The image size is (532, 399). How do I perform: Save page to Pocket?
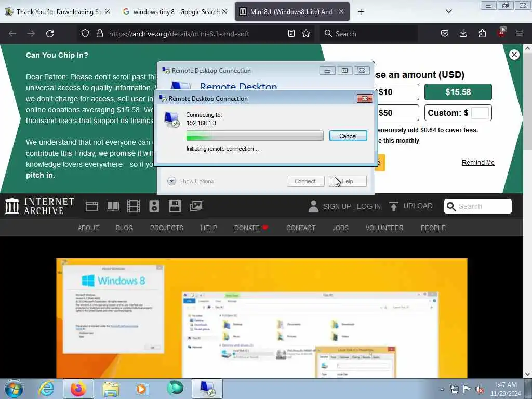coord(445,33)
